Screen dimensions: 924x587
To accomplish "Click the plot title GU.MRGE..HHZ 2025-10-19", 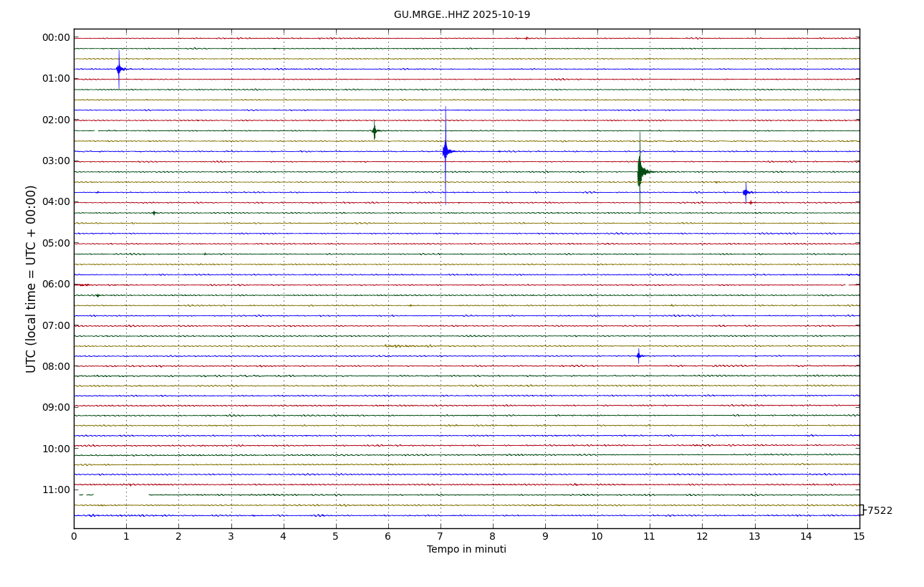I will pos(462,15).
